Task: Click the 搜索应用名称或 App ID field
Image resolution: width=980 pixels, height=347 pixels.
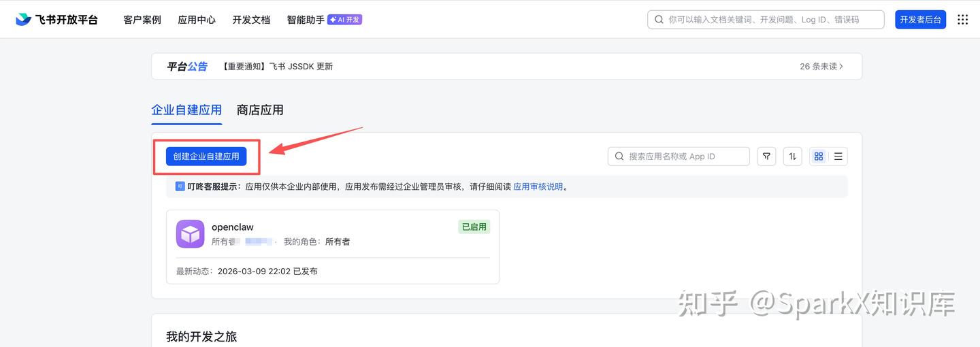Action: tap(684, 156)
